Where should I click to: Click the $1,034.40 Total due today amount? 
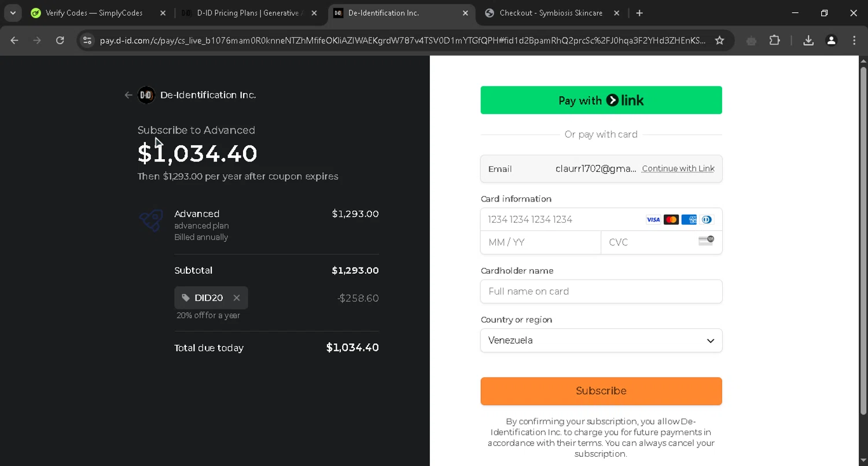tap(352, 347)
